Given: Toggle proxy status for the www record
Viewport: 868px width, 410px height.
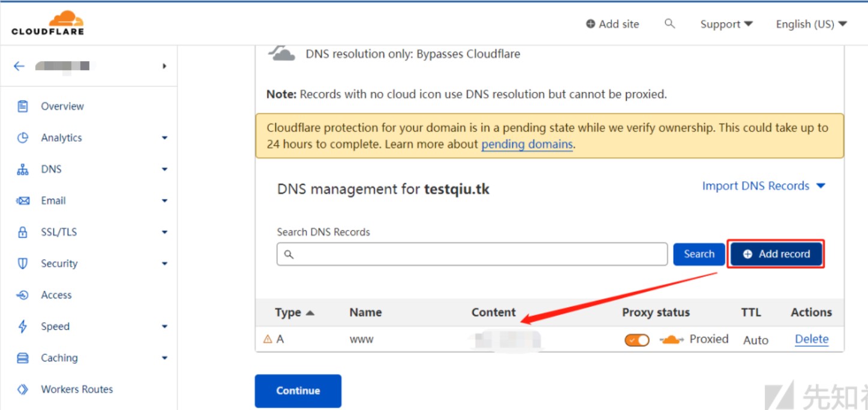Looking at the screenshot, I should point(637,340).
